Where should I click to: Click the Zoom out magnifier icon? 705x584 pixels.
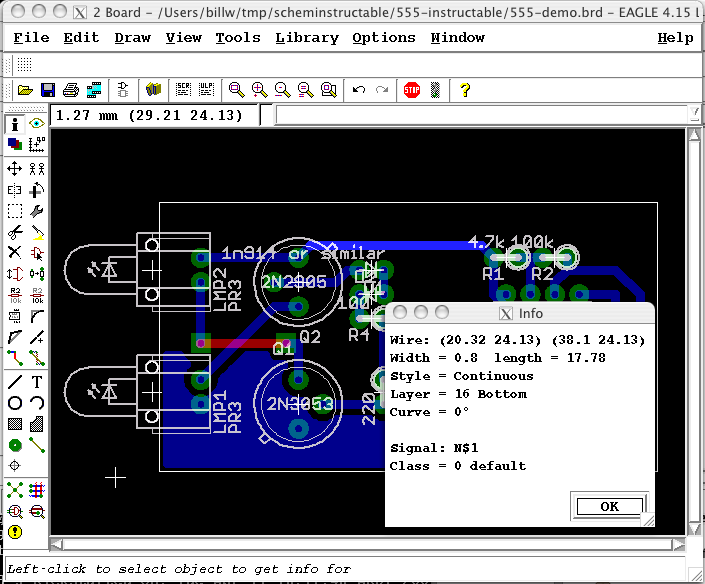(x=282, y=90)
